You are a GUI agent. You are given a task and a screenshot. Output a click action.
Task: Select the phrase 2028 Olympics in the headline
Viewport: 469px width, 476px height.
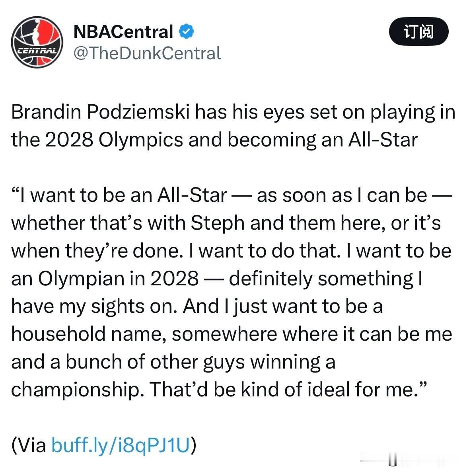tap(114, 140)
